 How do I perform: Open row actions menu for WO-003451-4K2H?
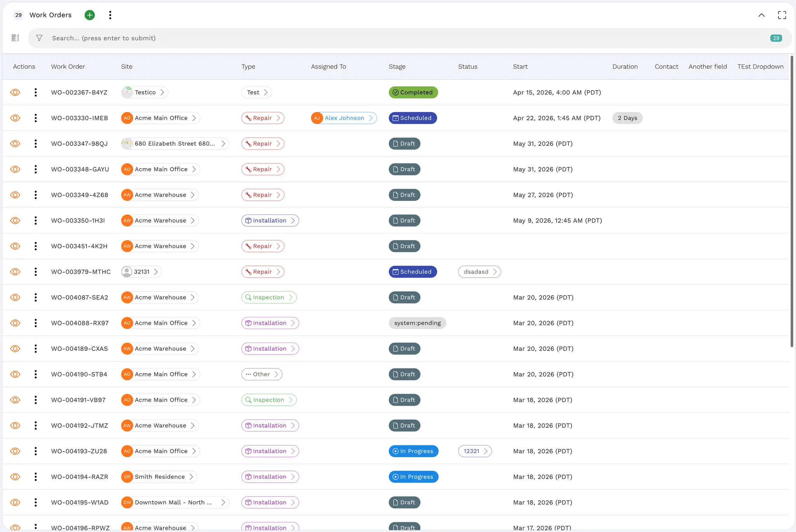pyautogui.click(x=36, y=246)
